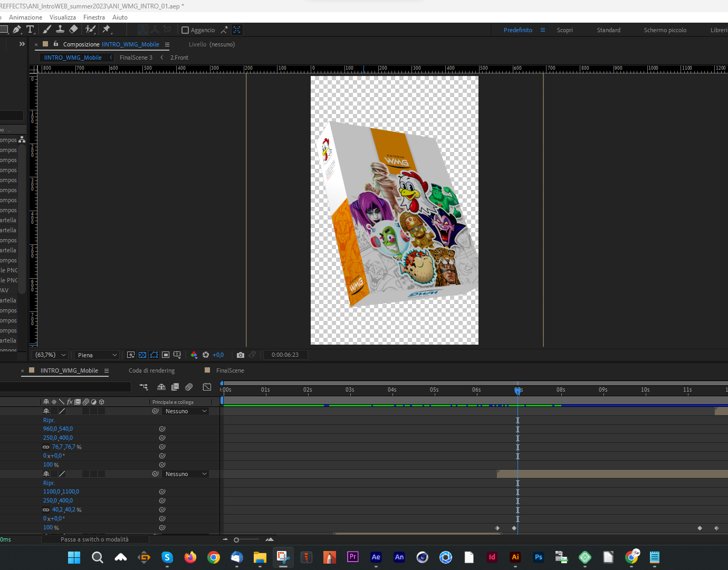Take a snapshot with the camera icon

pos(241,355)
